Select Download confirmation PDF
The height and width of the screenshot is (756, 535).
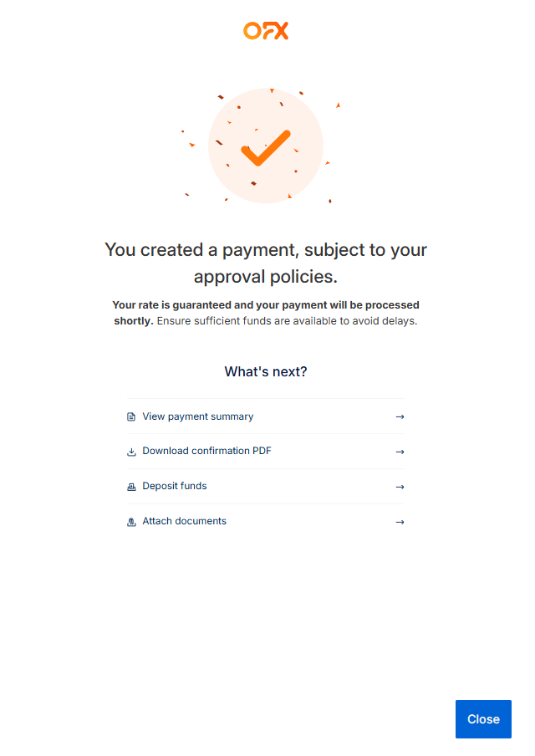coord(206,451)
